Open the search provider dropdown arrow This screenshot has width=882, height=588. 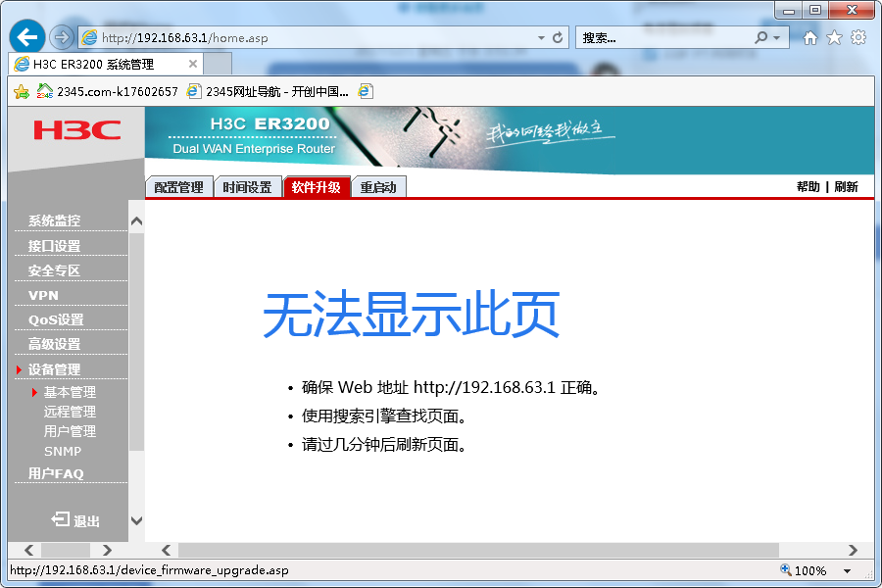[777, 37]
